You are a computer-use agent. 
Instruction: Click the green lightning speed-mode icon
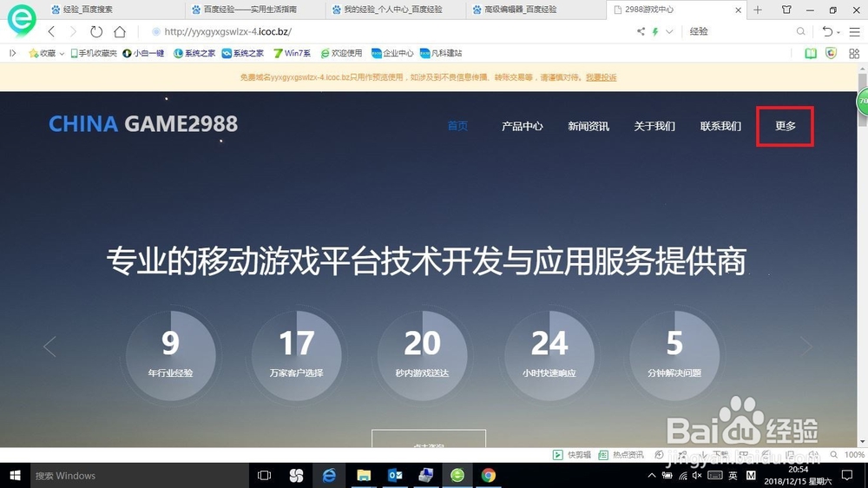point(655,31)
